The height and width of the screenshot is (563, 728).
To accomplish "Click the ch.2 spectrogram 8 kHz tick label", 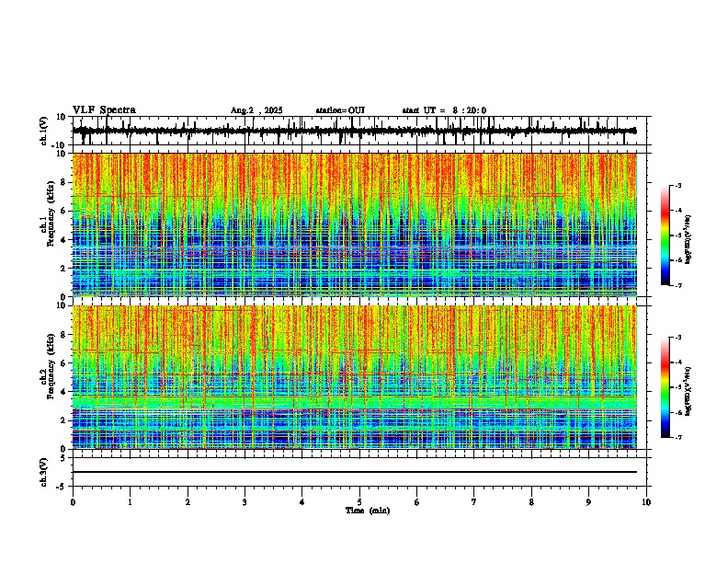I will [x=64, y=335].
